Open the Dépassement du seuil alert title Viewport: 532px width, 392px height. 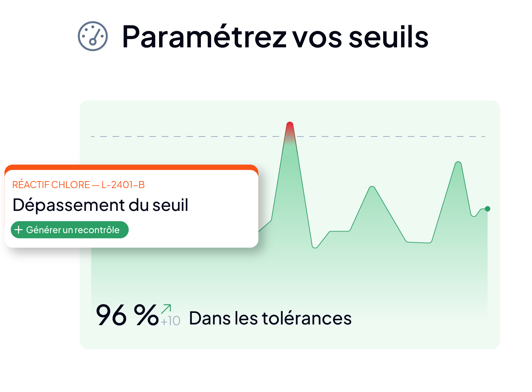(100, 205)
